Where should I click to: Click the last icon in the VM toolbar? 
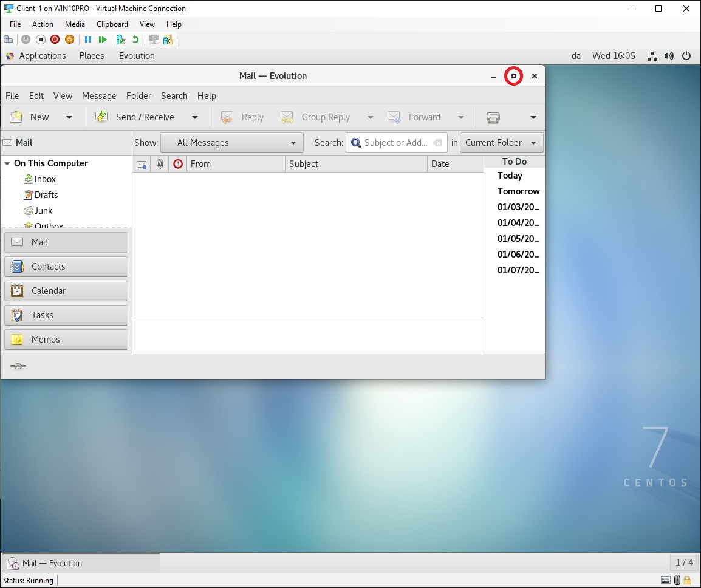[x=168, y=39]
